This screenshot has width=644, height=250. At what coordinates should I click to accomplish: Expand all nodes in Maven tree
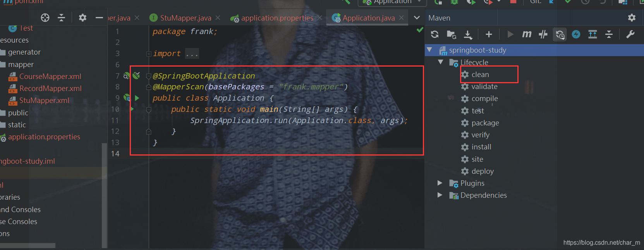tap(592, 34)
